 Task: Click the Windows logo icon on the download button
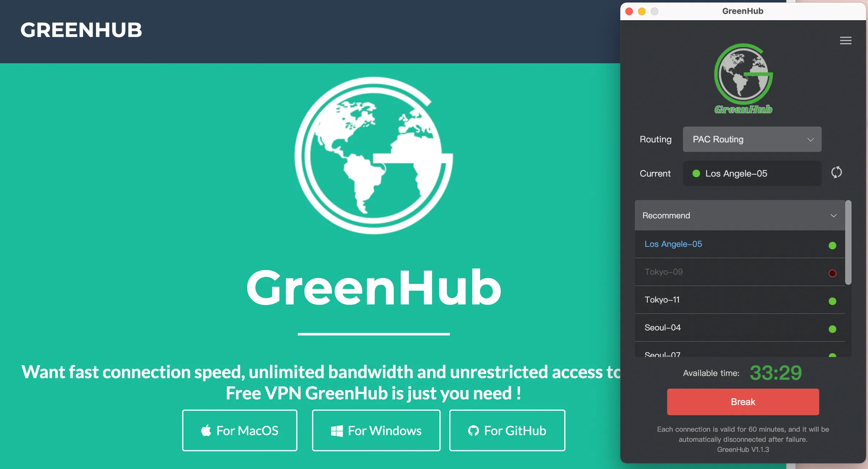coord(337,430)
